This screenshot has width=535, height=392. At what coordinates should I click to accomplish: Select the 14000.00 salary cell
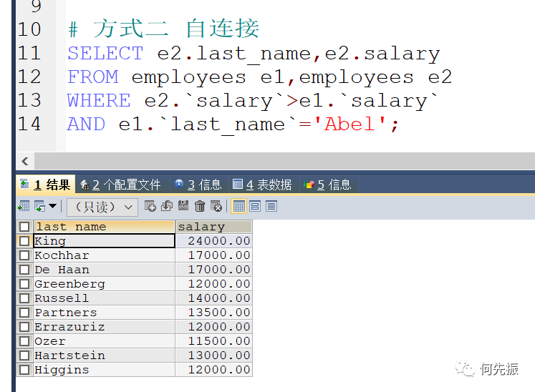click(214, 298)
